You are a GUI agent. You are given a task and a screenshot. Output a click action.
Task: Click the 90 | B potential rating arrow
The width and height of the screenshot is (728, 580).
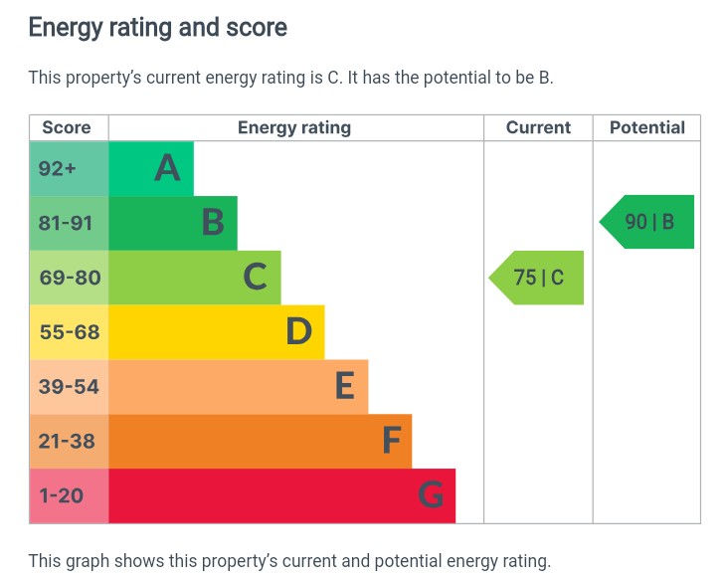coord(648,222)
